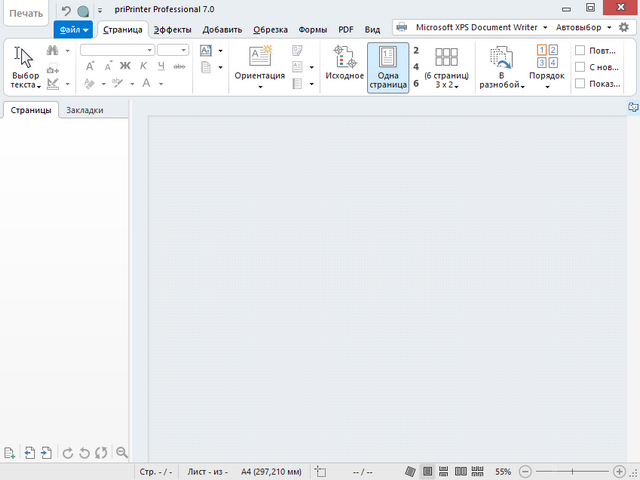Toggle the Повт... checkbox

[x=581, y=50]
